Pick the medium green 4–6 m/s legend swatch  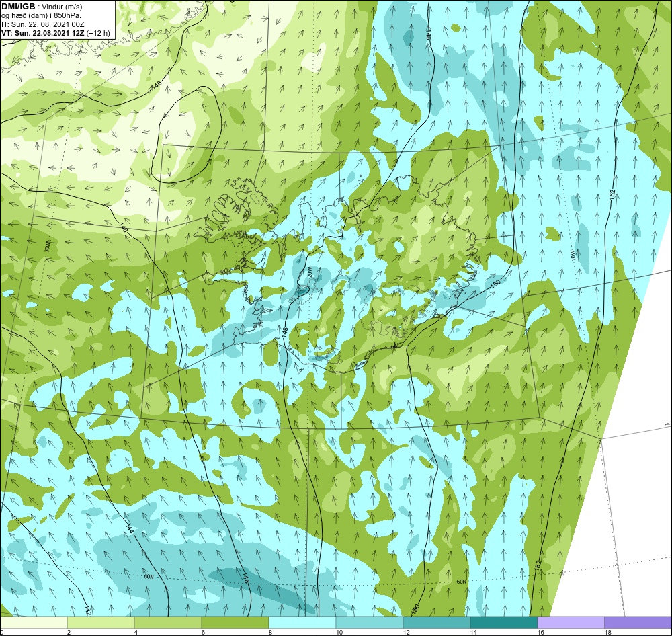[168, 623]
